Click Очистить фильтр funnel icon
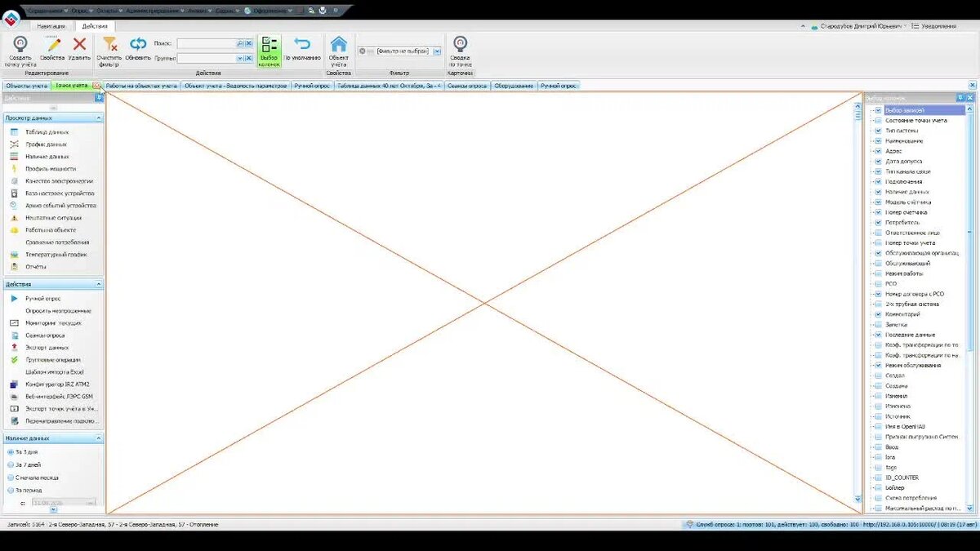 [x=109, y=45]
